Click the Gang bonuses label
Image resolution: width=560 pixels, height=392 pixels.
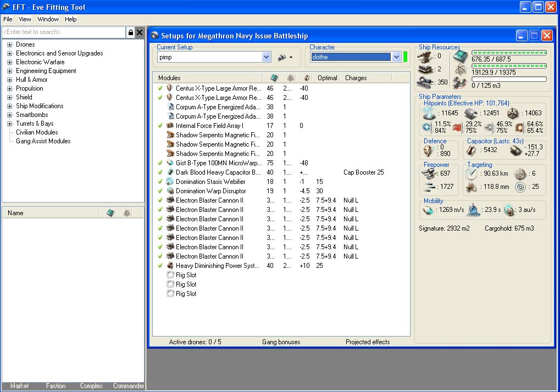(x=281, y=342)
